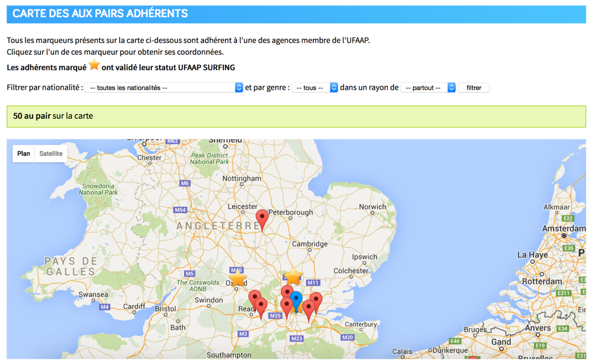Click the "The Cotswolds AONB" label
Screen dimensions: 594x364
pyautogui.click(x=198, y=286)
